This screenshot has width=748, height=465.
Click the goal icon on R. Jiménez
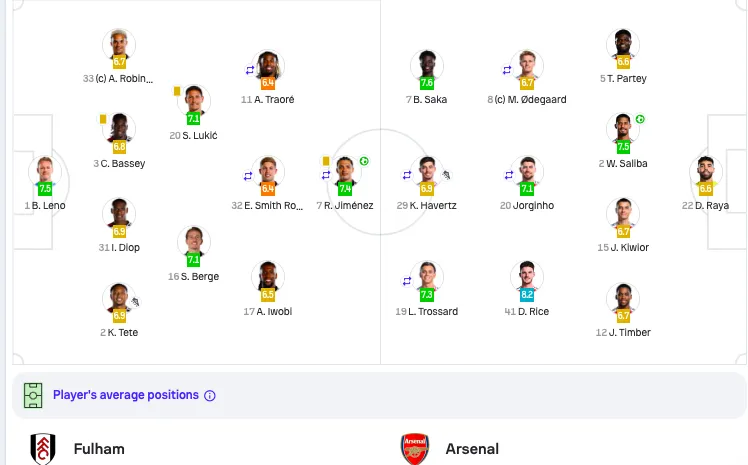coord(364,161)
